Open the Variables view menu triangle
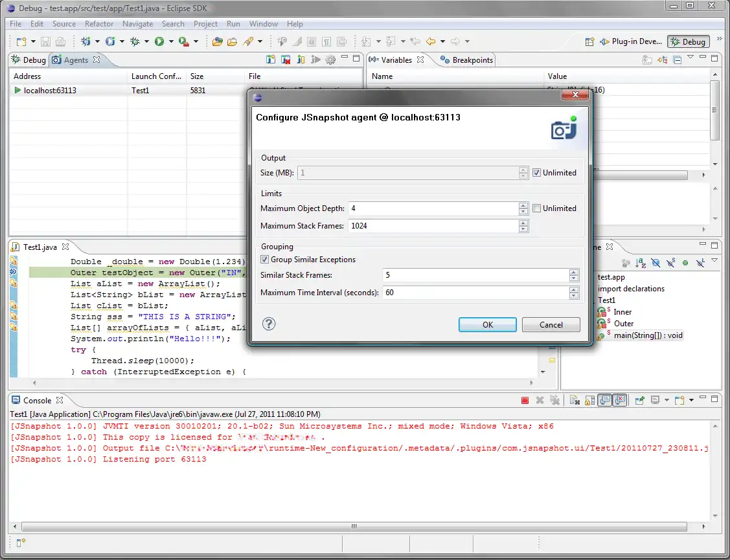Viewport: 730px width, 560px height. 690,57
